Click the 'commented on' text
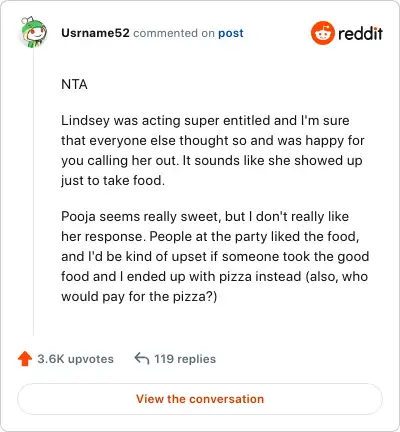Image resolution: width=400 pixels, height=432 pixels. click(174, 33)
